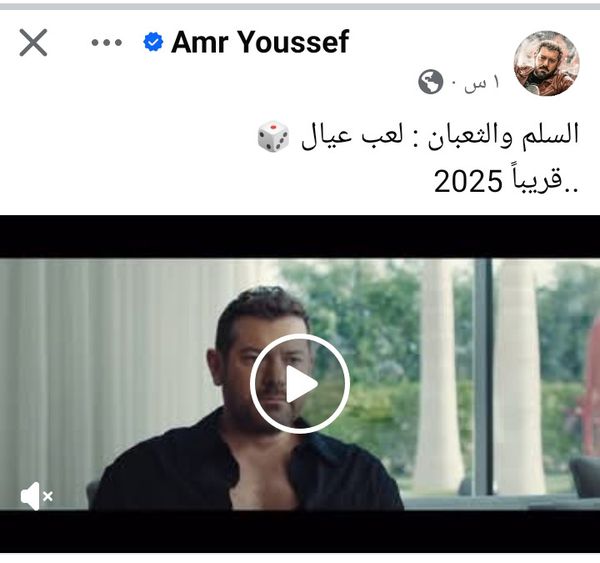This screenshot has width=600, height=563.
Task: Click Amr Youssef's round profile picture
Action: click(x=546, y=63)
